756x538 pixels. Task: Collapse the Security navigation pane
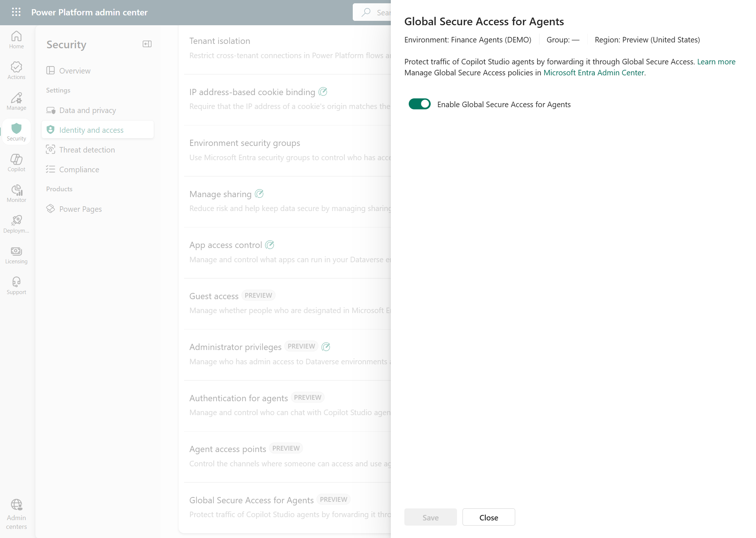tap(147, 44)
